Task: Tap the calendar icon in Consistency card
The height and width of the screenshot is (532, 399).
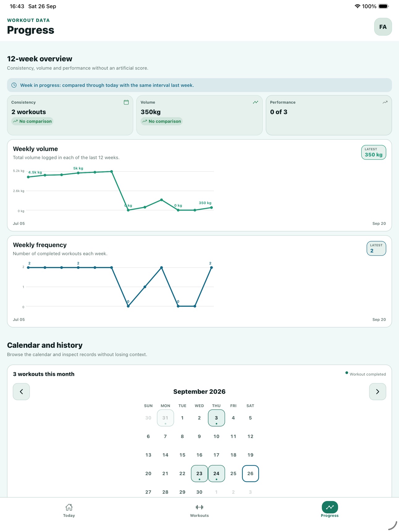Action: tap(126, 102)
